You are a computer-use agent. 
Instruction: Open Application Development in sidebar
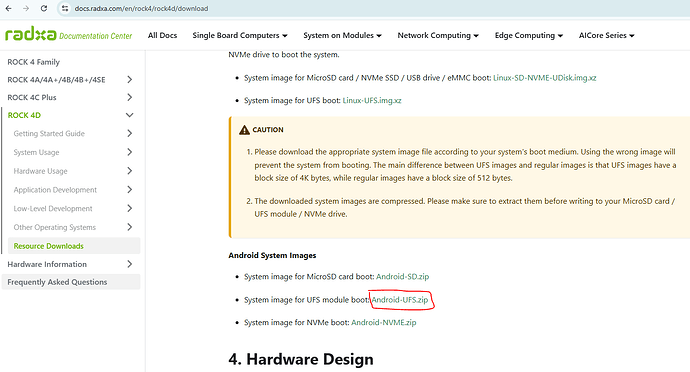coord(55,190)
